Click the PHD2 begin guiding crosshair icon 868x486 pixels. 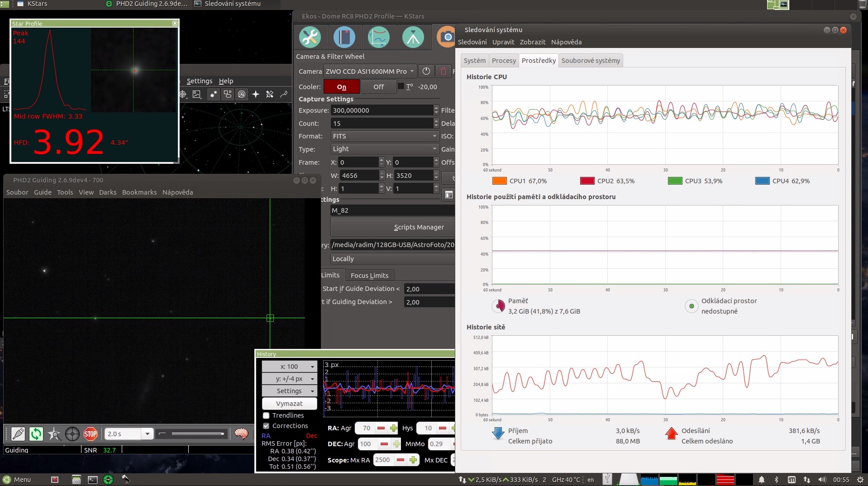coord(72,434)
